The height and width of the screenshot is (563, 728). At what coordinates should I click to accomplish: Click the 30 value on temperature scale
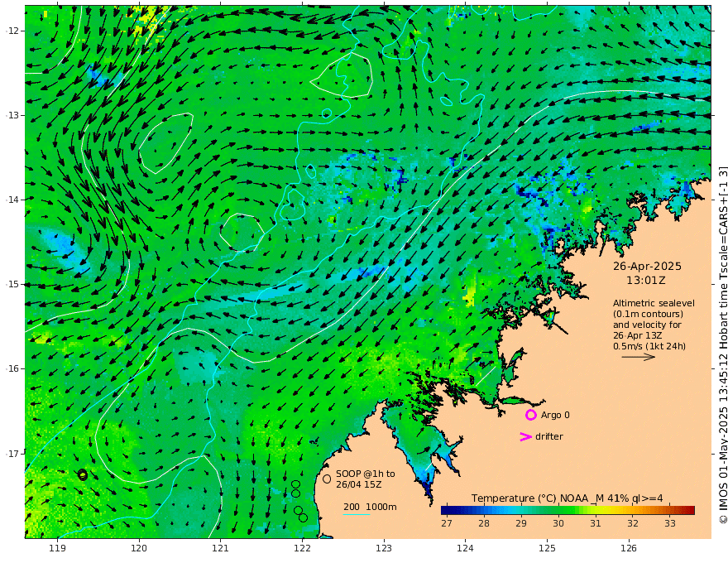(x=558, y=523)
